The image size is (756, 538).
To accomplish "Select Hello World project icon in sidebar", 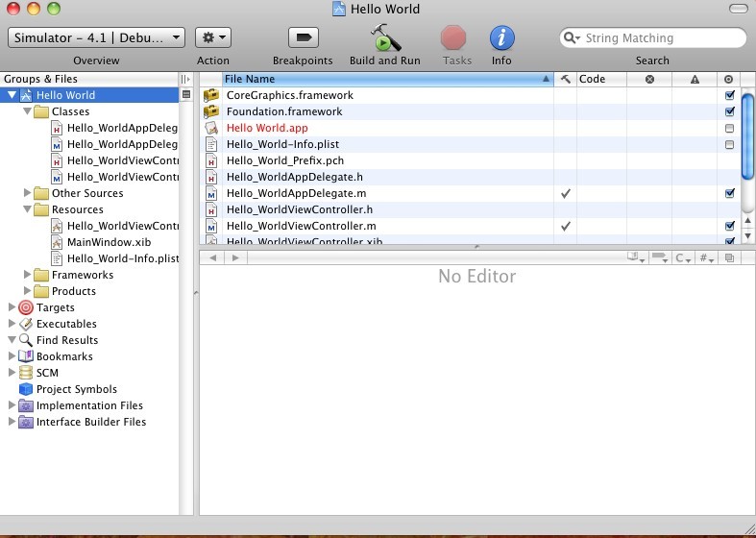I will [x=26, y=95].
